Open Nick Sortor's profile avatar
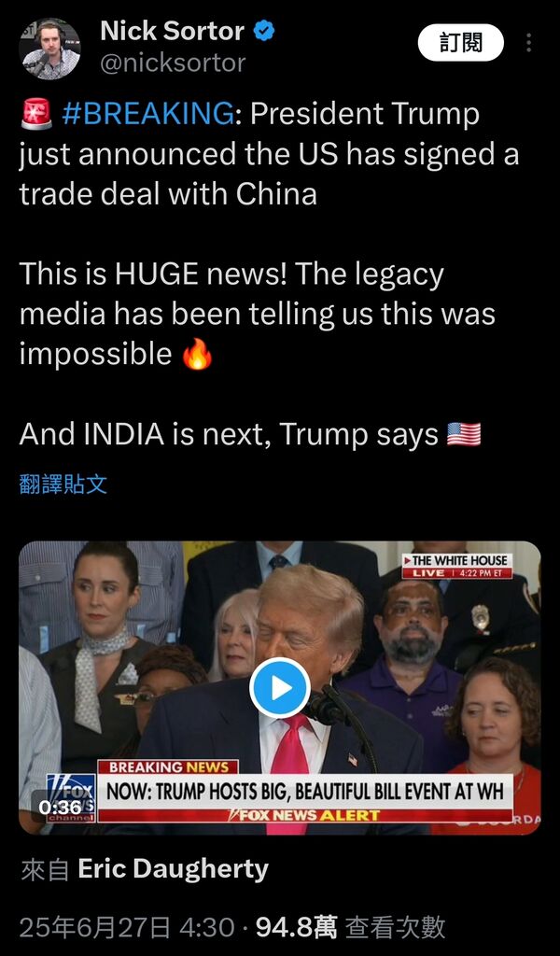This screenshot has height=956, width=560. pyautogui.click(x=50, y=49)
